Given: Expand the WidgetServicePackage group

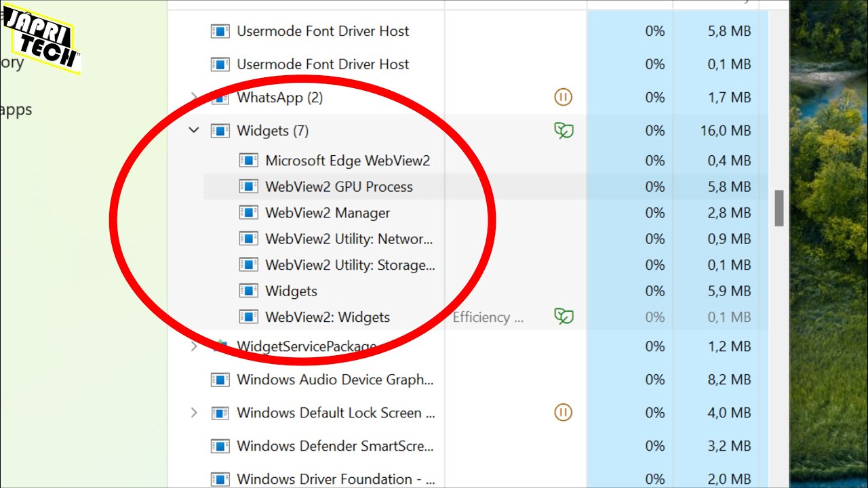Looking at the screenshot, I should pyautogui.click(x=194, y=346).
